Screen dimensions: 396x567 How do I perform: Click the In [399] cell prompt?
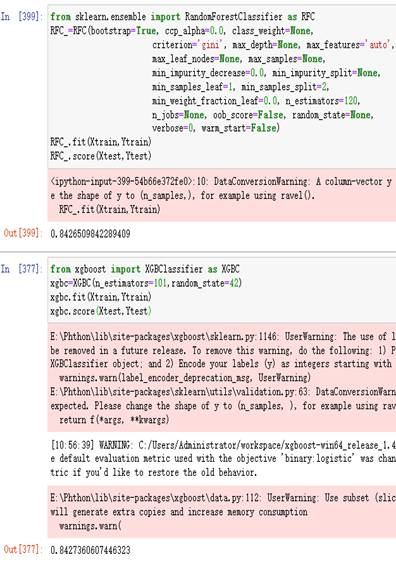tap(22, 17)
